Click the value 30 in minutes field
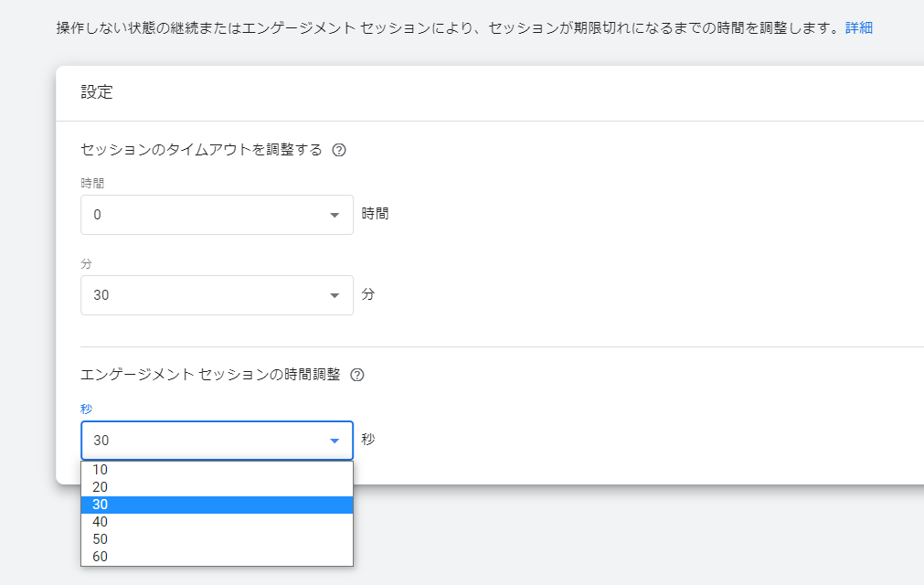The height and width of the screenshot is (585, 924). pos(101,295)
